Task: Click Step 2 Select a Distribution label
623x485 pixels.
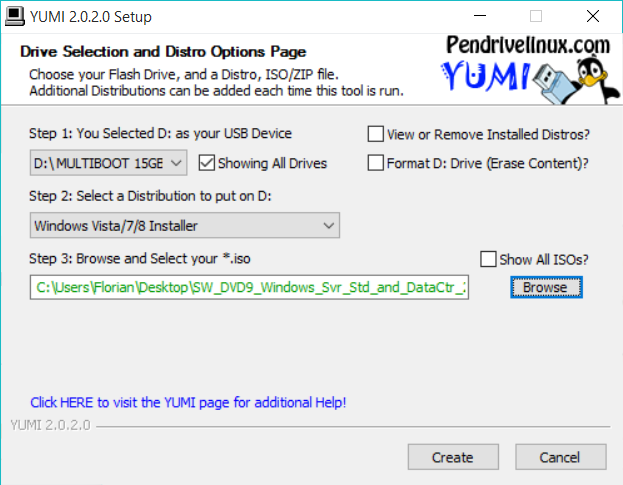Action: 150,196
